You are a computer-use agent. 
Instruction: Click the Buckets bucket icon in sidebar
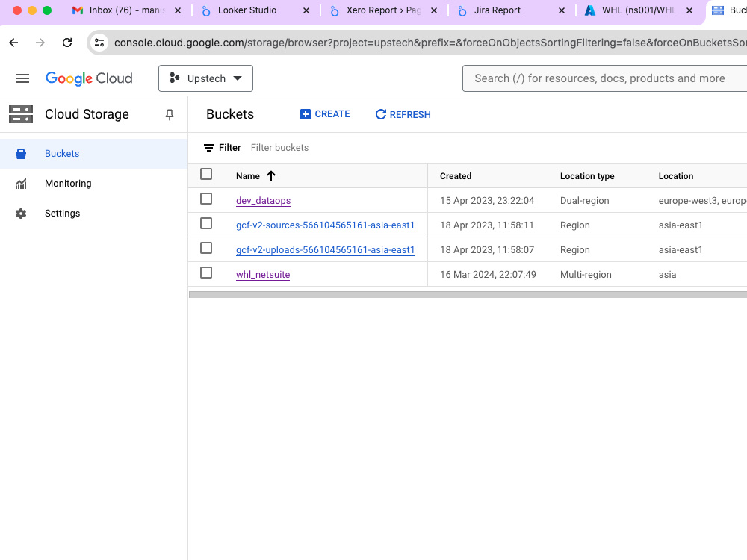click(x=20, y=154)
